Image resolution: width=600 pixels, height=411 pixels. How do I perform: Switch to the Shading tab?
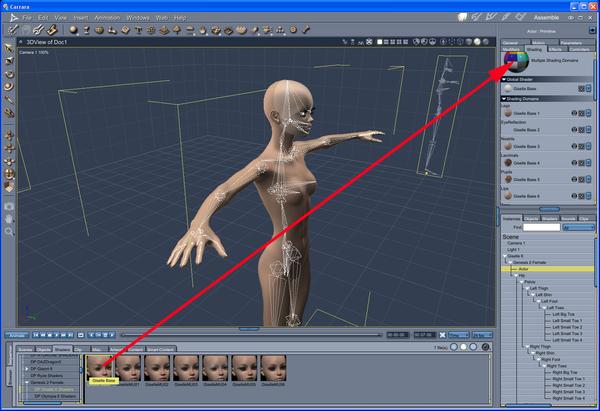(534, 49)
